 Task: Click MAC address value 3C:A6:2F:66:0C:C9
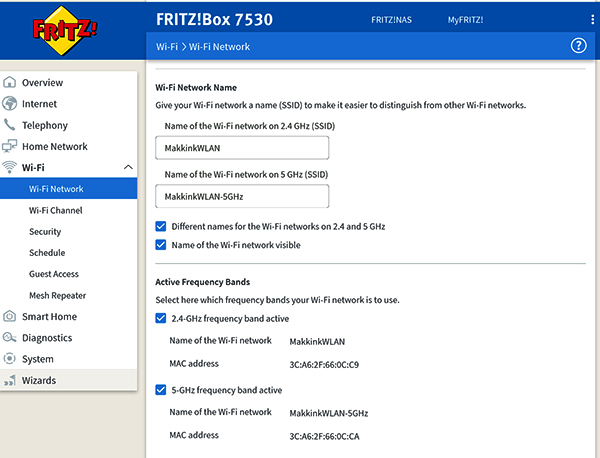point(324,365)
